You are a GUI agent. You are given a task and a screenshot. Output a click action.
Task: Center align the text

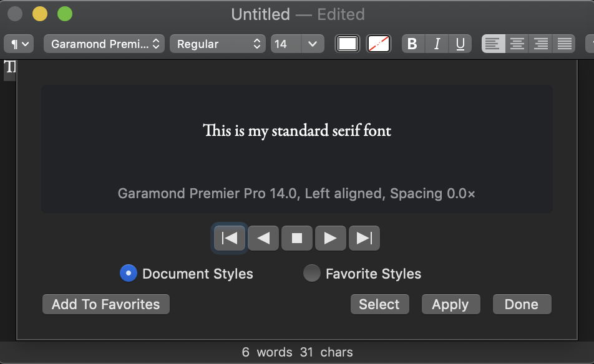tap(517, 44)
